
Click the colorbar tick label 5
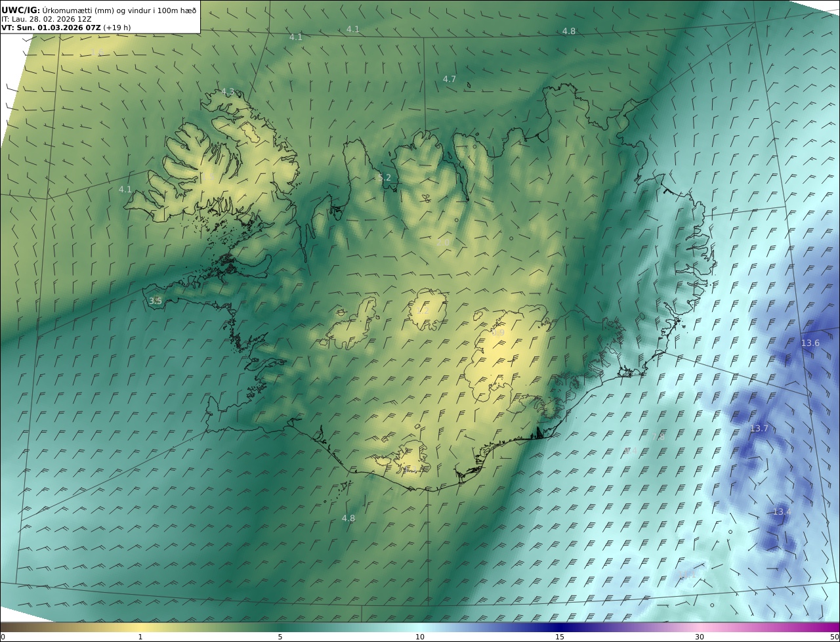point(280,637)
